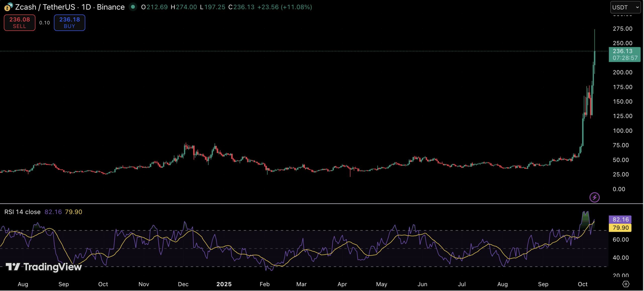
Task: Open chart settings gear icon
Action: [626, 284]
